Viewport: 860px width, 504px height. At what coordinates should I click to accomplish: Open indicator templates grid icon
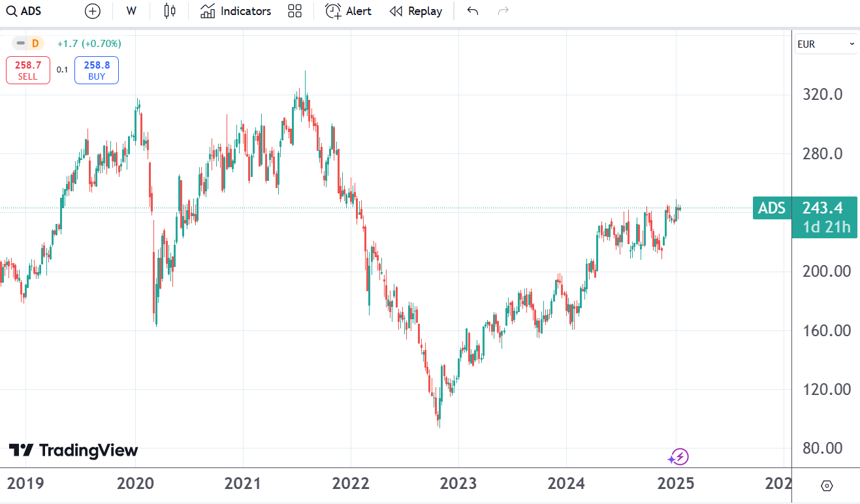coord(295,11)
